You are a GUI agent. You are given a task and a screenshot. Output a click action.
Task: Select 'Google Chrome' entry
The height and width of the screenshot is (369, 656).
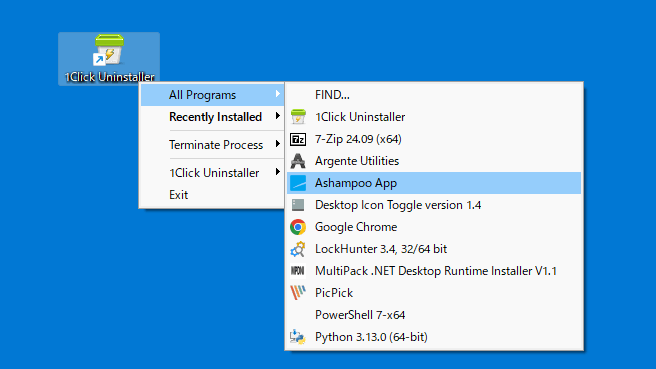pos(434,227)
